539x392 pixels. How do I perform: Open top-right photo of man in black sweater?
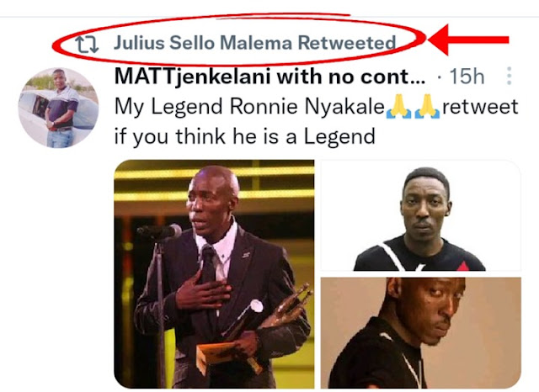pos(421,215)
